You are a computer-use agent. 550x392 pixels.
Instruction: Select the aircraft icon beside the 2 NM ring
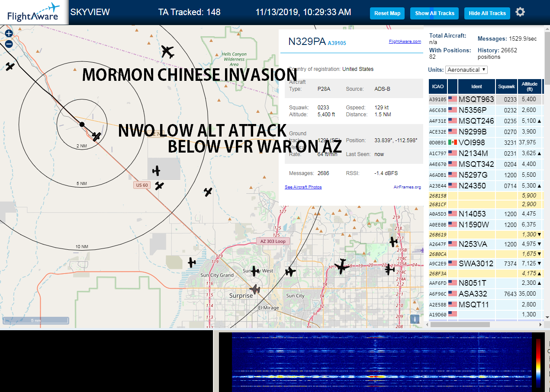point(96,136)
